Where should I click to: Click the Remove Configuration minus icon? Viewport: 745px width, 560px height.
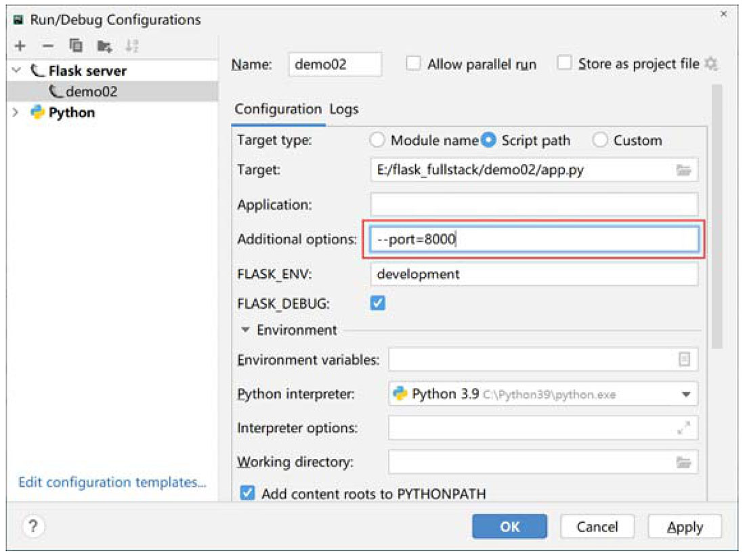47,46
